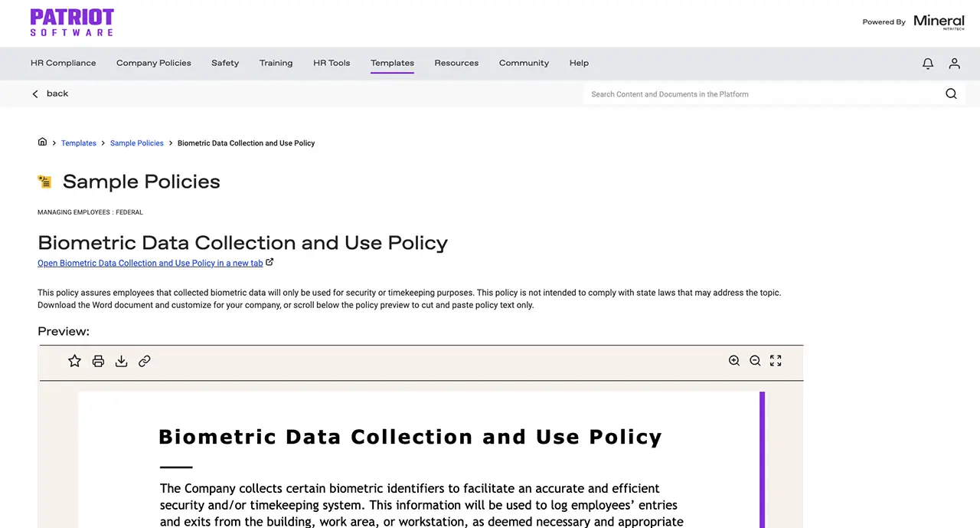980x528 pixels.
Task: Click the Powered By text
Action: [884, 22]
